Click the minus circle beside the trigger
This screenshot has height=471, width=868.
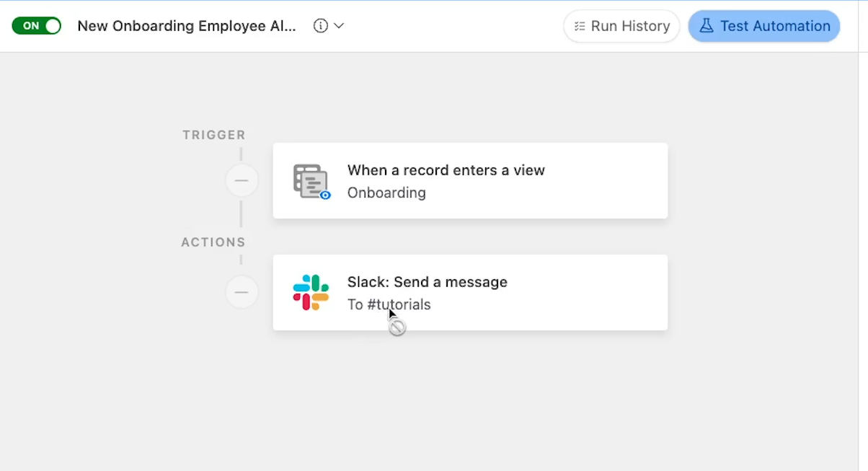point(242,180)
